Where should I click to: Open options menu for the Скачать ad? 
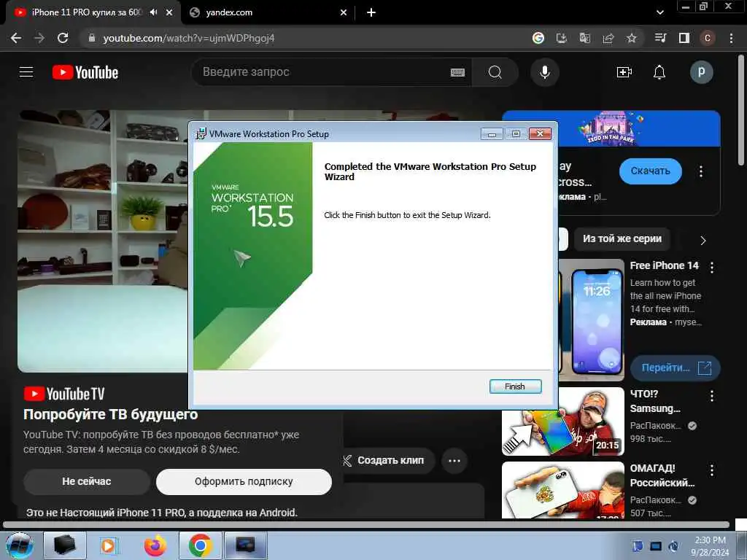pyautogui.click(x=701, y=171)
